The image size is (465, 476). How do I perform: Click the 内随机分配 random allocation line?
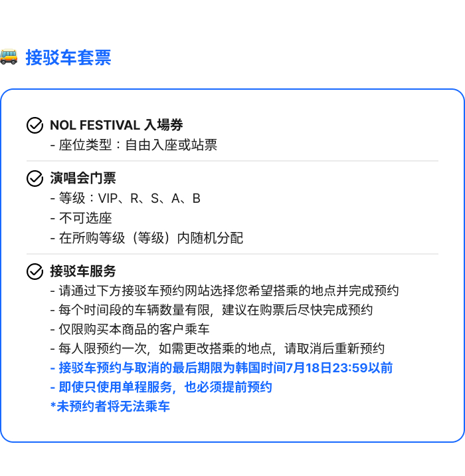pos(147,238)
